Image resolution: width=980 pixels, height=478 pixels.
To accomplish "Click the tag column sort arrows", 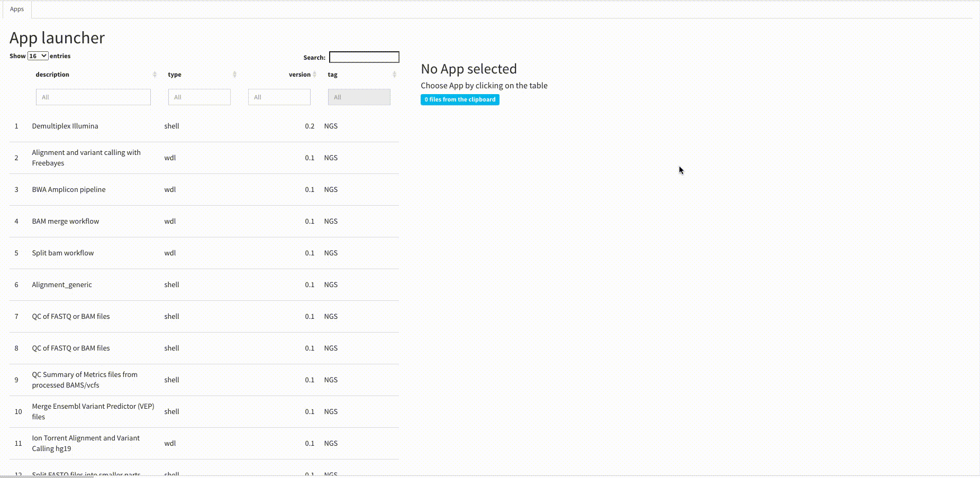I will tap(394, 75).
